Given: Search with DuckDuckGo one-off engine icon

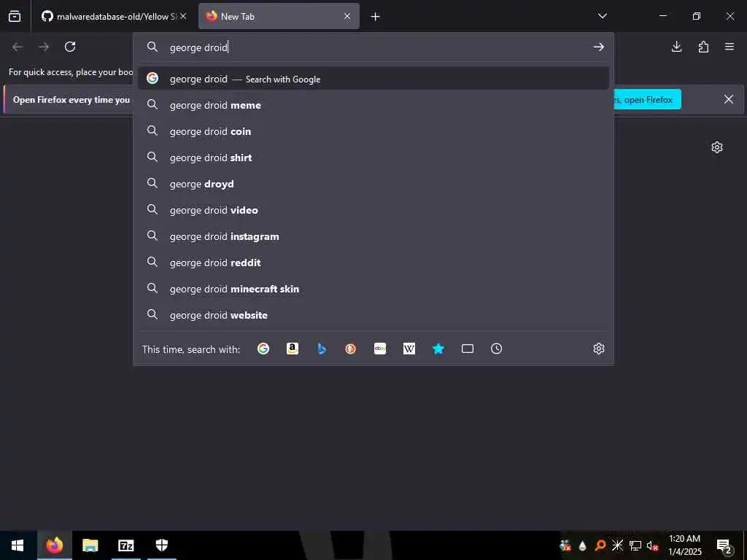Looking at the screenshot, I should 351,349.
